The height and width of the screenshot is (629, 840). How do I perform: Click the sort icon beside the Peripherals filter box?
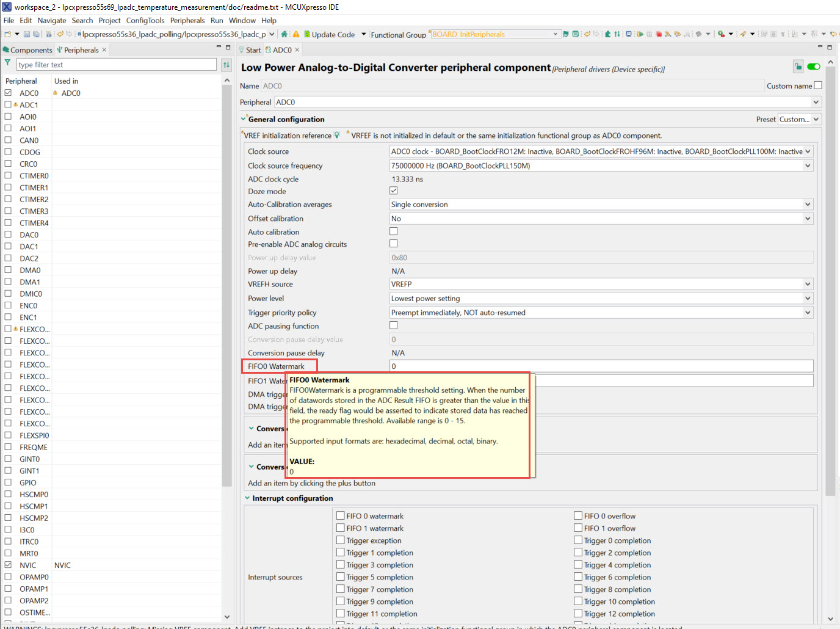click(x=226, y=64)
